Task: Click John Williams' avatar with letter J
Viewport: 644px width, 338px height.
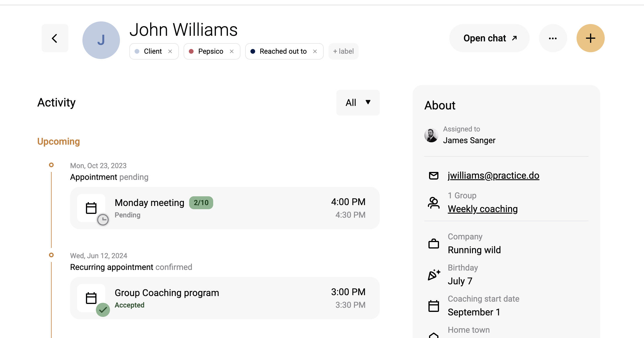Action: [101, 40]
